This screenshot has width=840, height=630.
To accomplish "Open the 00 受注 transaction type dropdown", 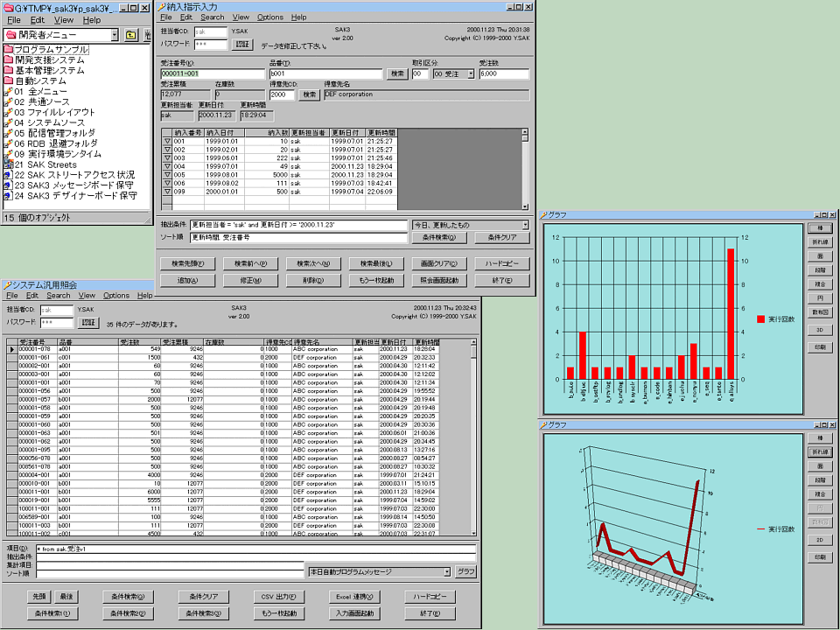I will point(470,74).
